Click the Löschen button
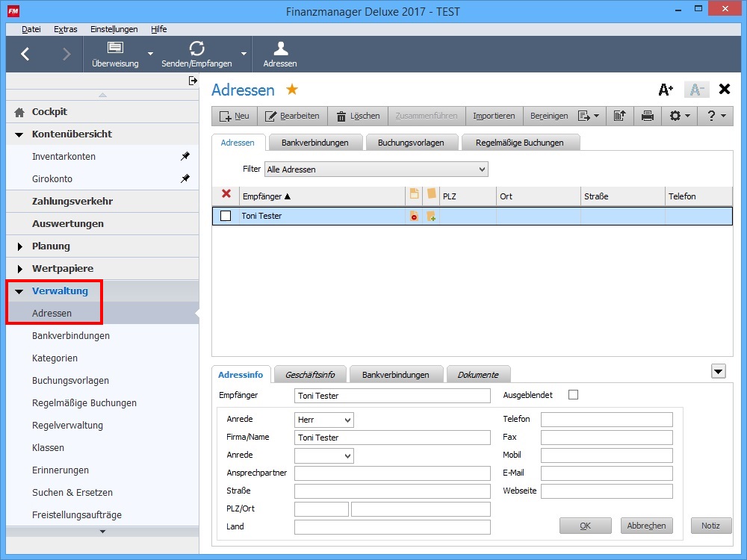The width and height of the screenshot is (747, 560). pos(359,116)
